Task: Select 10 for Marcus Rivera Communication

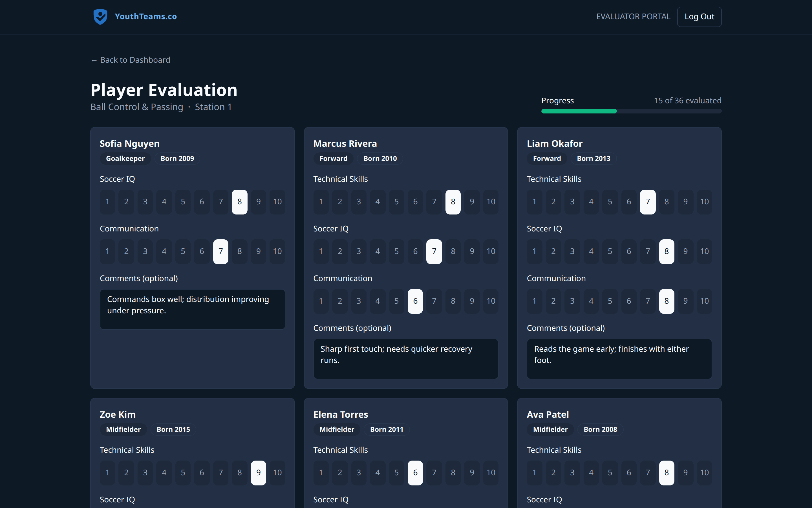Action: [x=491, y=301]
